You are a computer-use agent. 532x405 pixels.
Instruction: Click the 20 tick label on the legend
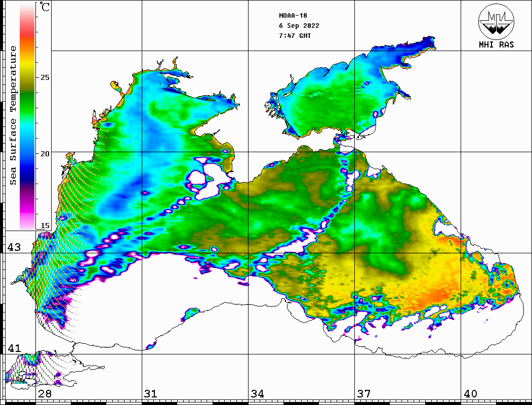point(45,154)
